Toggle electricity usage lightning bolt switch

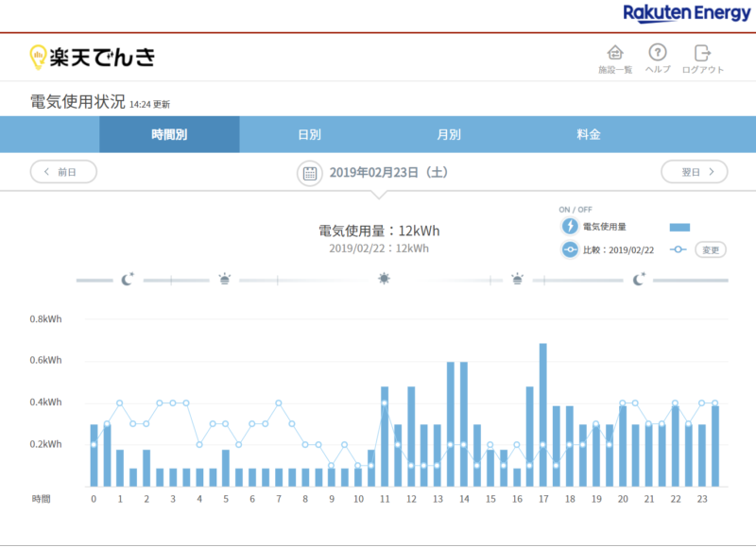[570, 227]
